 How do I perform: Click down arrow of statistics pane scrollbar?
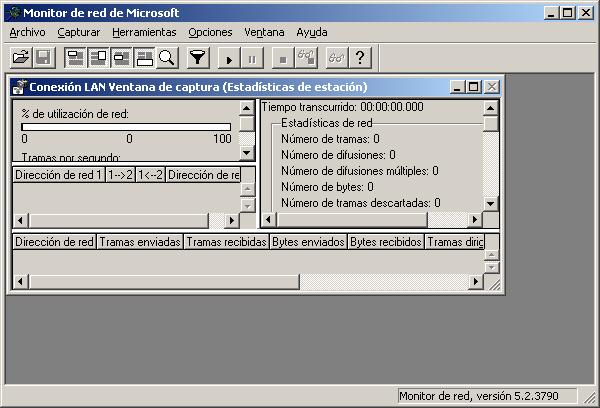(491, 203)
